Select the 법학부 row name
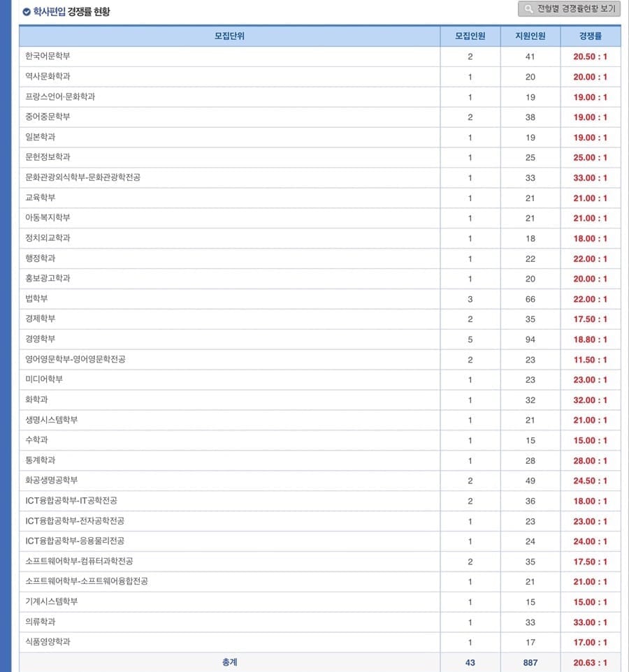 pos(36,299)
